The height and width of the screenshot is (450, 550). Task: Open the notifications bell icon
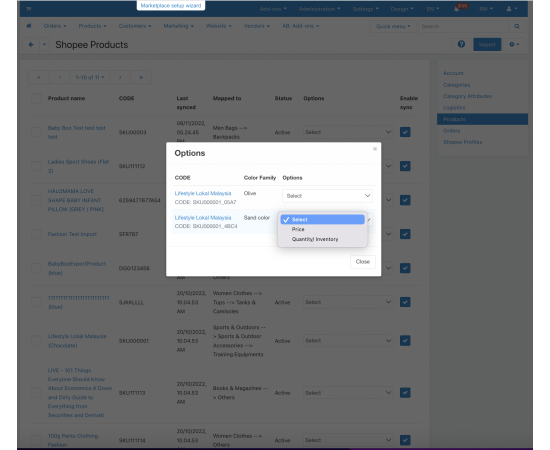click(x=456, y=9)
